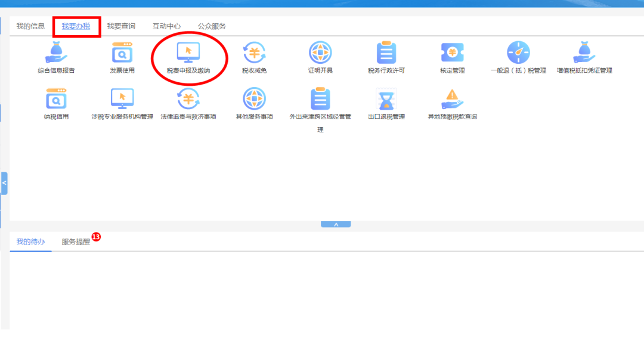Open 综合信息报告 icon
This screenshot has width=644, height=347.
pos(56,52)
